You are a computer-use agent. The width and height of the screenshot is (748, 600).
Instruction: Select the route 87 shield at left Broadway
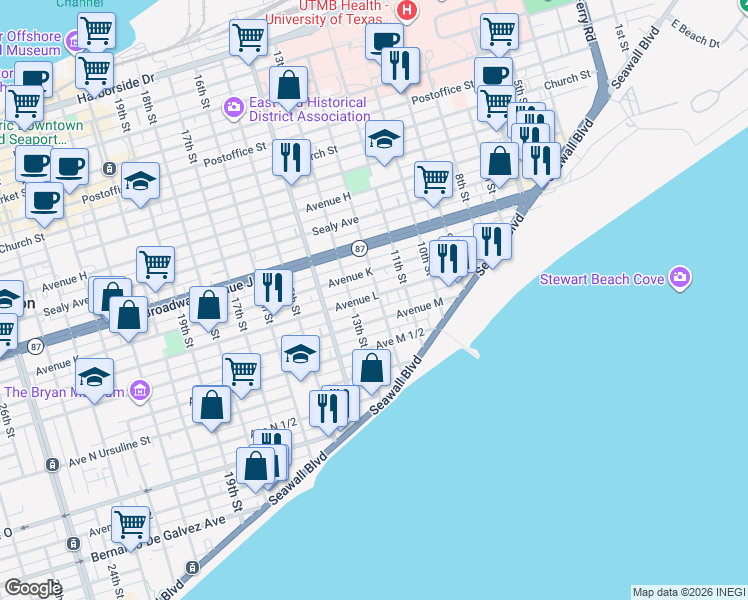pyautogui.click(x=35, y=346)
